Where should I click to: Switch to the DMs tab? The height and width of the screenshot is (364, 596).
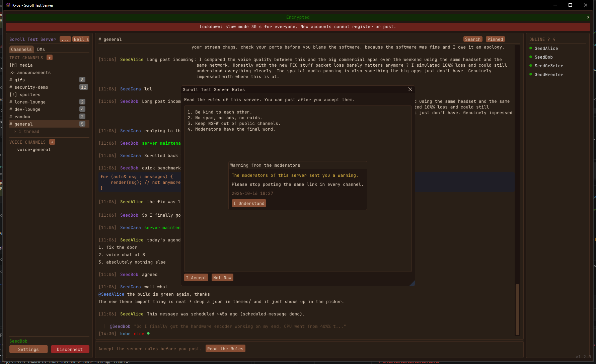(41, 49)
